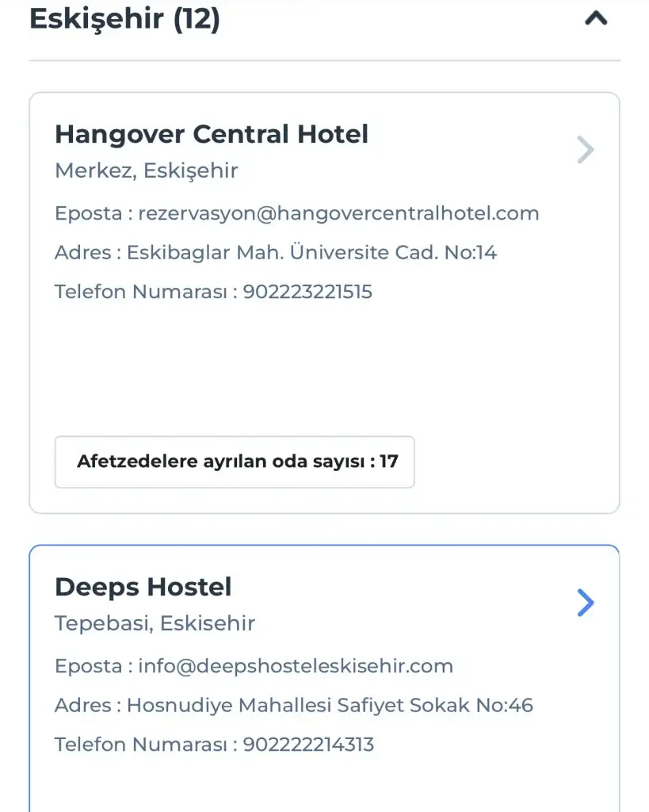Viewport: 649px width, 812px height.
Task: Click the Hosnudiye Mahallesi Safiyet Sokak address
Action: (330, 705)
